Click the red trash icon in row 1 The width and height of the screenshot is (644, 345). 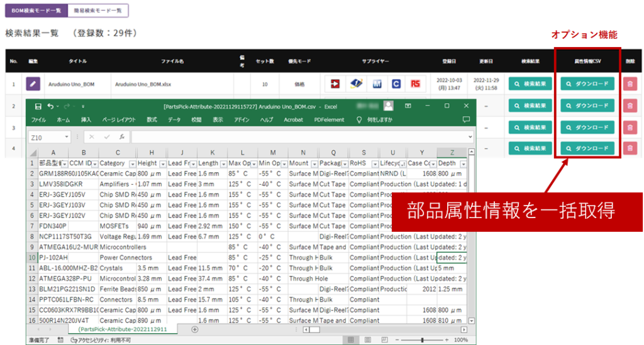[630, 84]
